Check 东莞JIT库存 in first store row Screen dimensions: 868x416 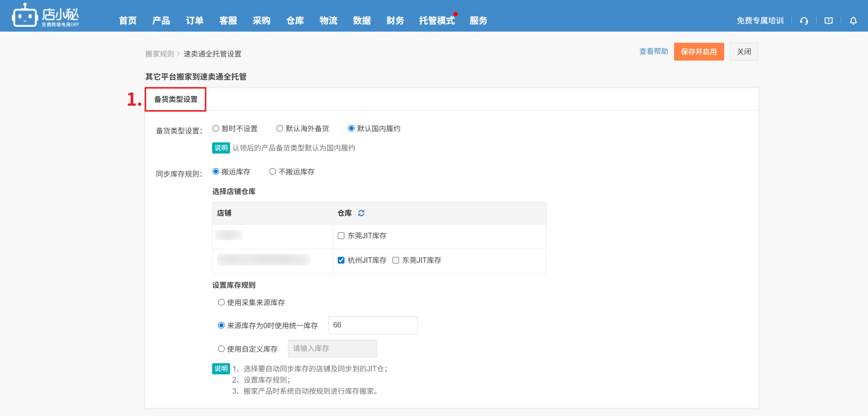[341, 236]
